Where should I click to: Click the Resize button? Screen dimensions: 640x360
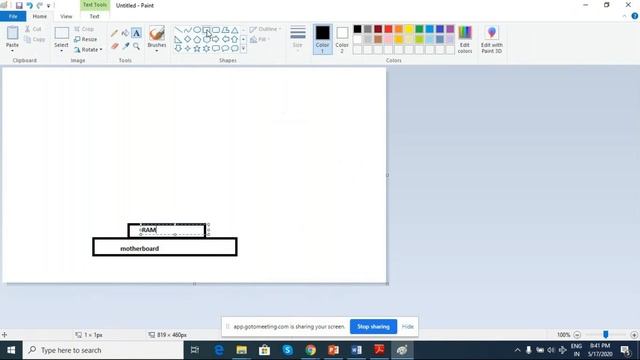[x=86, y=39]
